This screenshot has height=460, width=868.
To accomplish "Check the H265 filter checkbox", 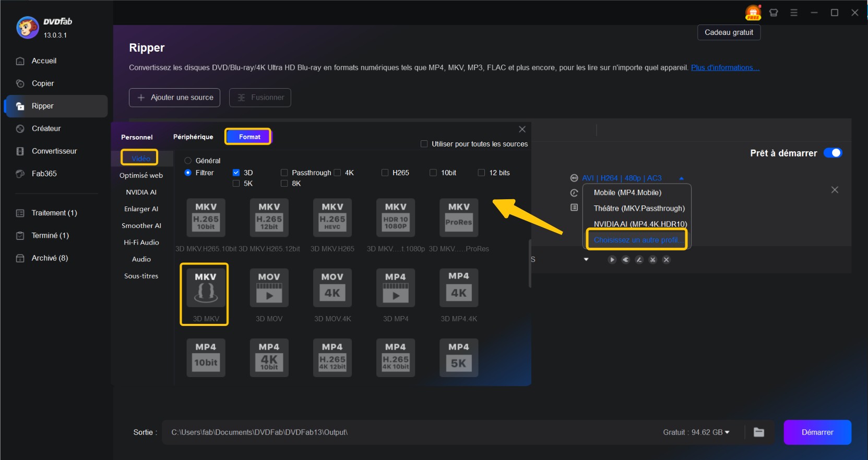I will tap(385, 173).
